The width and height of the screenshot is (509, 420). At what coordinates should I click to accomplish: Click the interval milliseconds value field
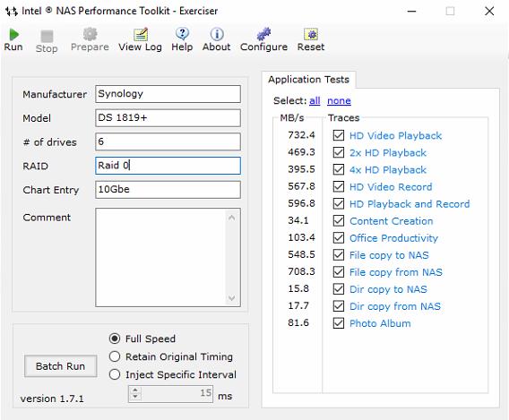[x=177, y=393]
